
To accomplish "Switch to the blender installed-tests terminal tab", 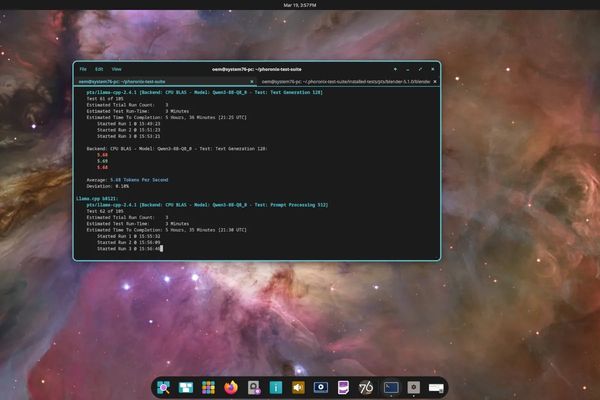I will pos(346,82).
